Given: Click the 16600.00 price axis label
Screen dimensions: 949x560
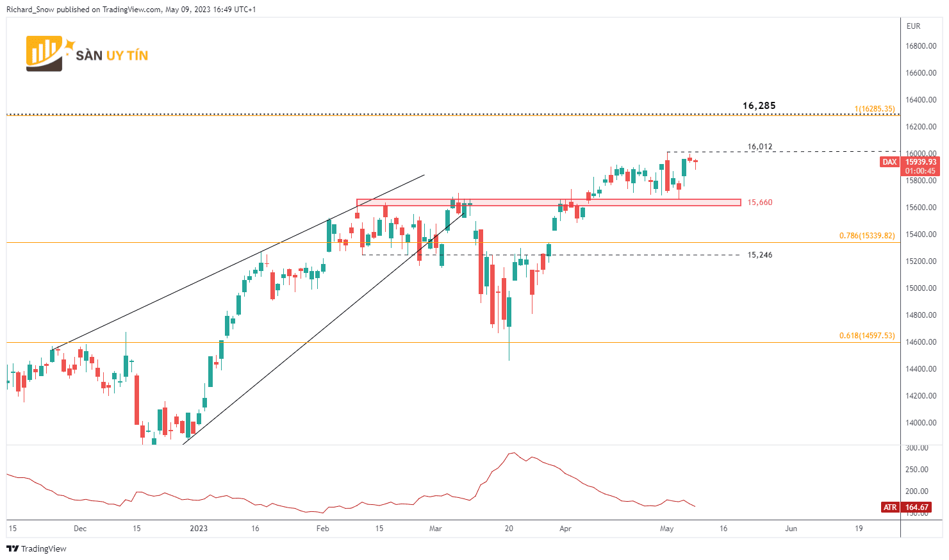Looking at the screenshot, I should (921, 73).
